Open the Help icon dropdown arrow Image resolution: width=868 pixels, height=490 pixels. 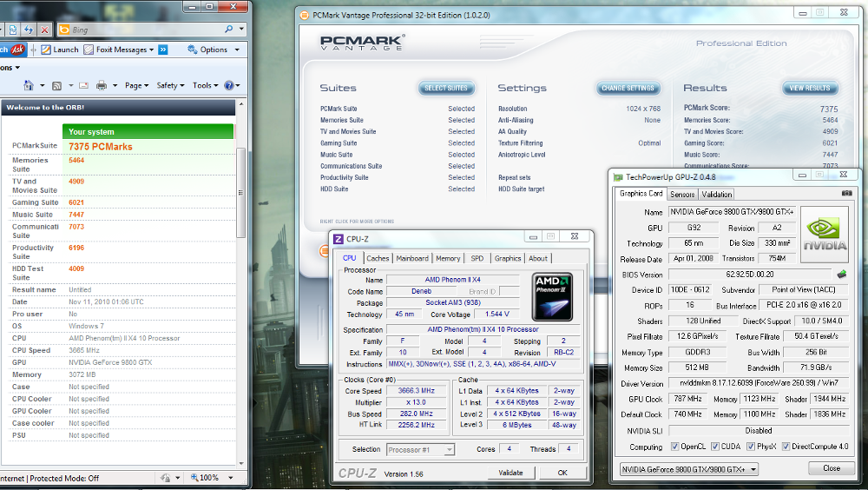pos(238,85)
